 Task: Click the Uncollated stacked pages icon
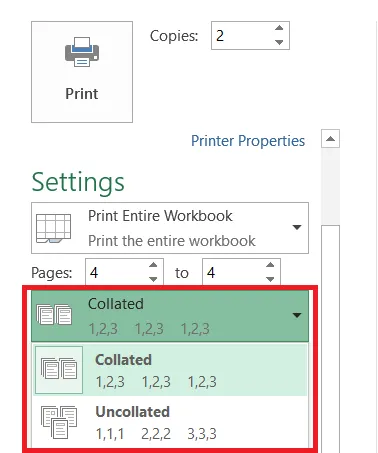tap(59, 422)
